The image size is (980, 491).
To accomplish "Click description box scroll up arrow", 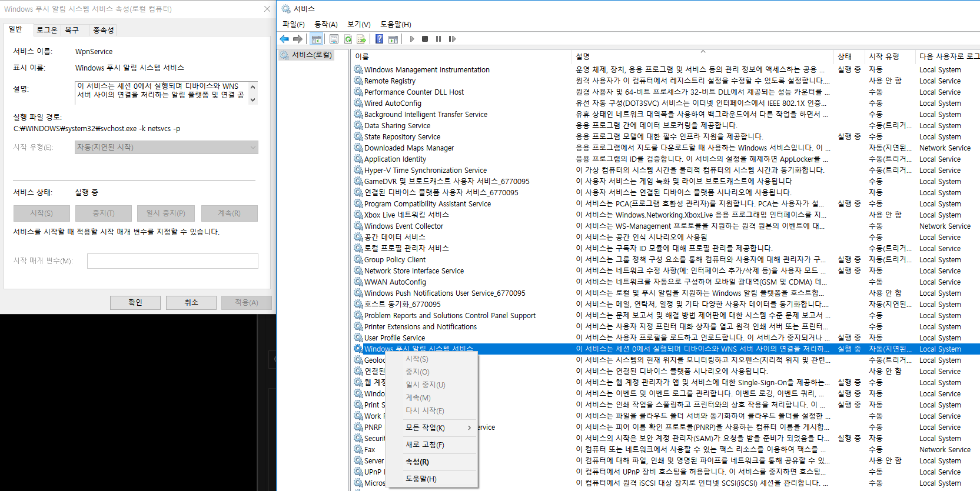I will [253, 86].
